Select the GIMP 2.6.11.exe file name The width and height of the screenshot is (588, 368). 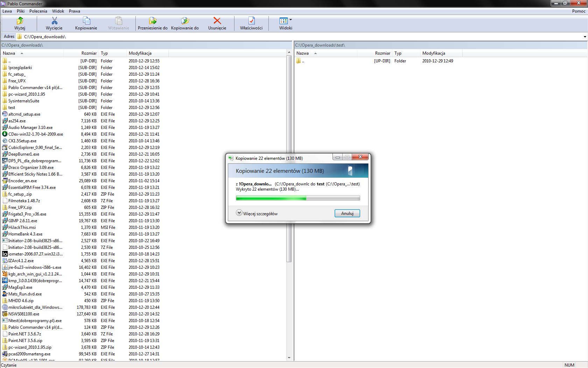click(x=23, y=221)
